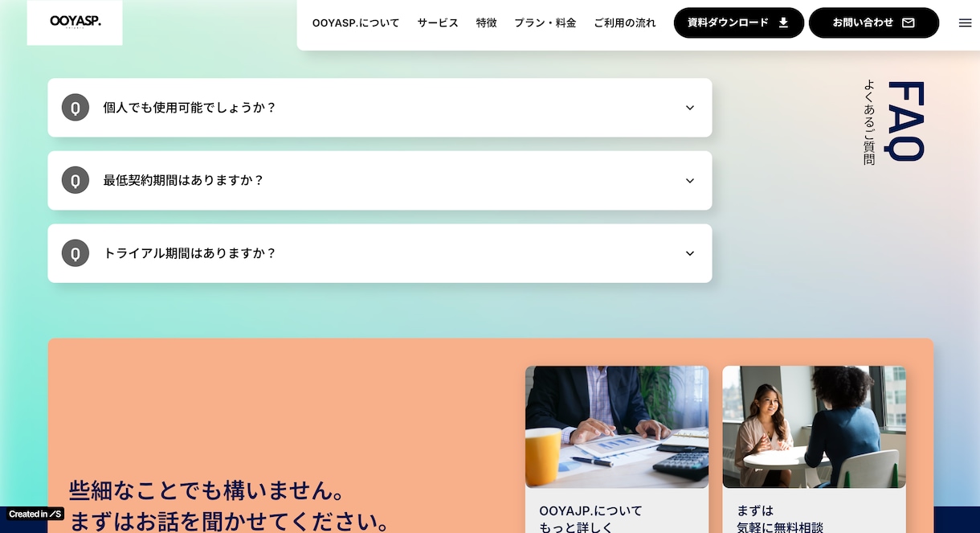Image resolution: width=980 pixels, height=533 pixels.
Task: Click the Created in /S badge
Action: [x=36, y=514]
